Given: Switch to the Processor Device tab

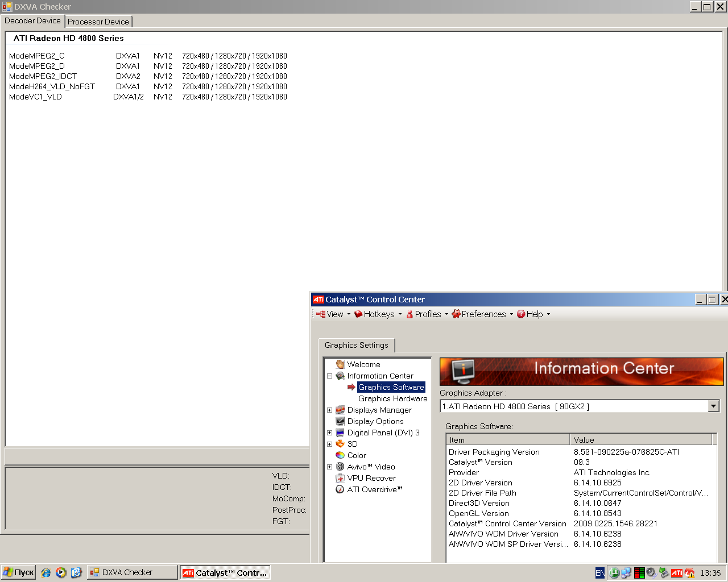Looking at the screenshot, I should [98, 22].
